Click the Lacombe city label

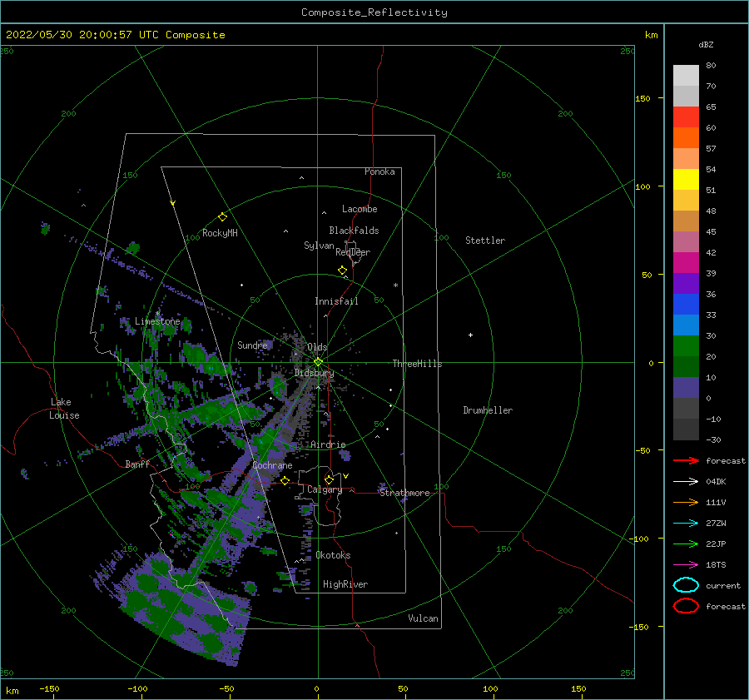point(360,209)
